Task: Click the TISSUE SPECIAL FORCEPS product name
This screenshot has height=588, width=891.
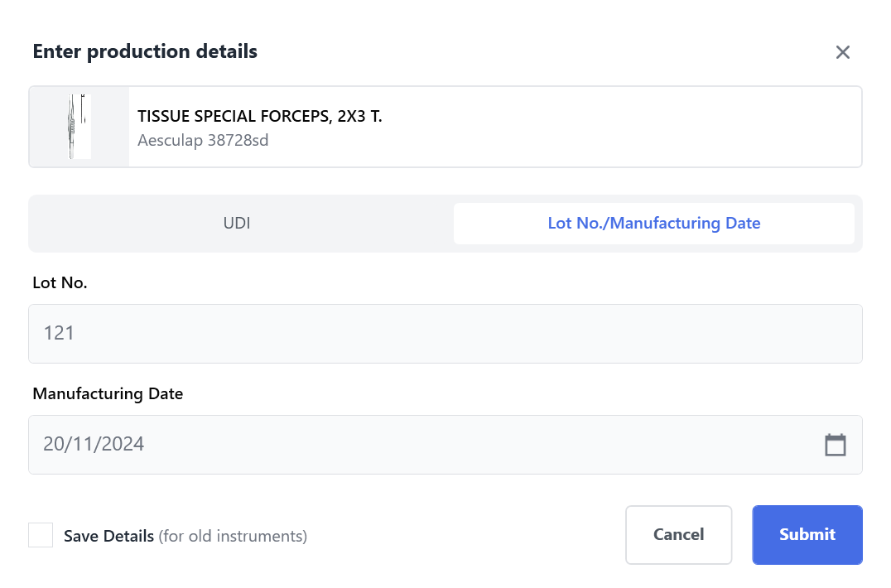Action: click(x=260, y=117)
